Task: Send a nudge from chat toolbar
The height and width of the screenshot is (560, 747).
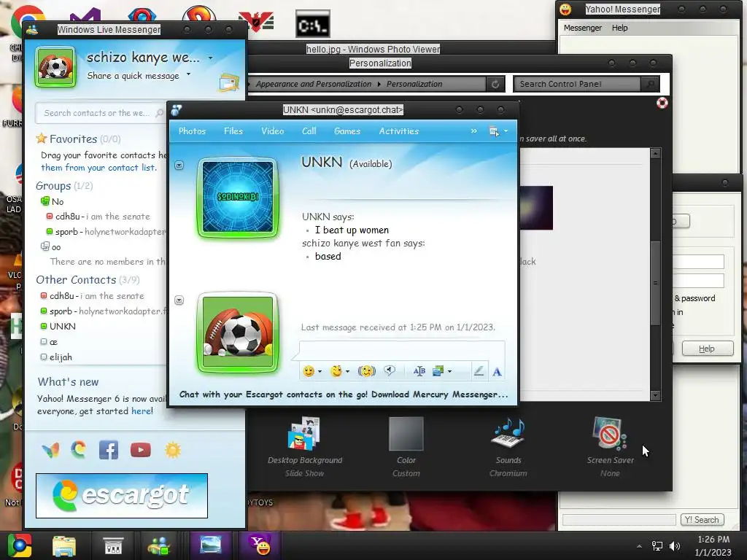Action: (x=366, y=371)
